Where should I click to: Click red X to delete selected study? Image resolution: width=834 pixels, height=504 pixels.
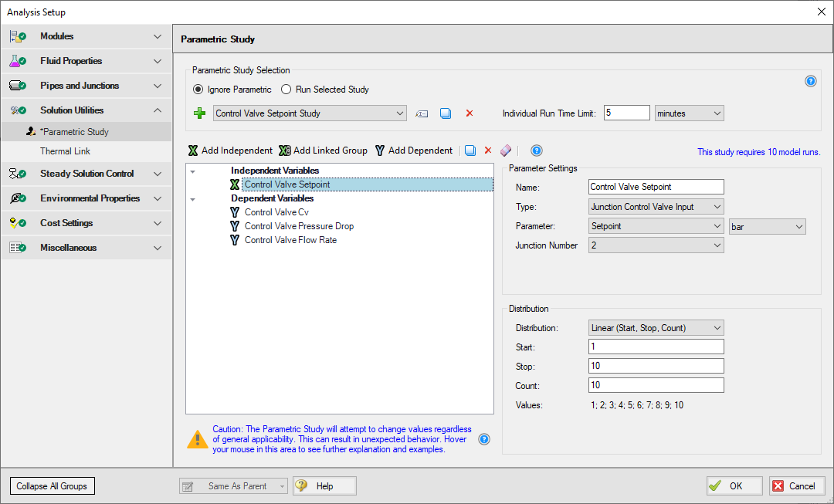coord(470,113)
